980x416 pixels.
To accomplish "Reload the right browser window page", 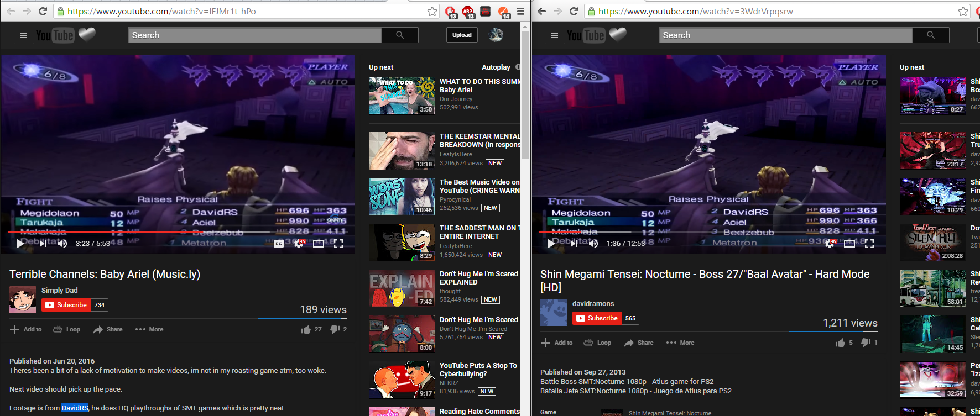I will click(574, 12).
